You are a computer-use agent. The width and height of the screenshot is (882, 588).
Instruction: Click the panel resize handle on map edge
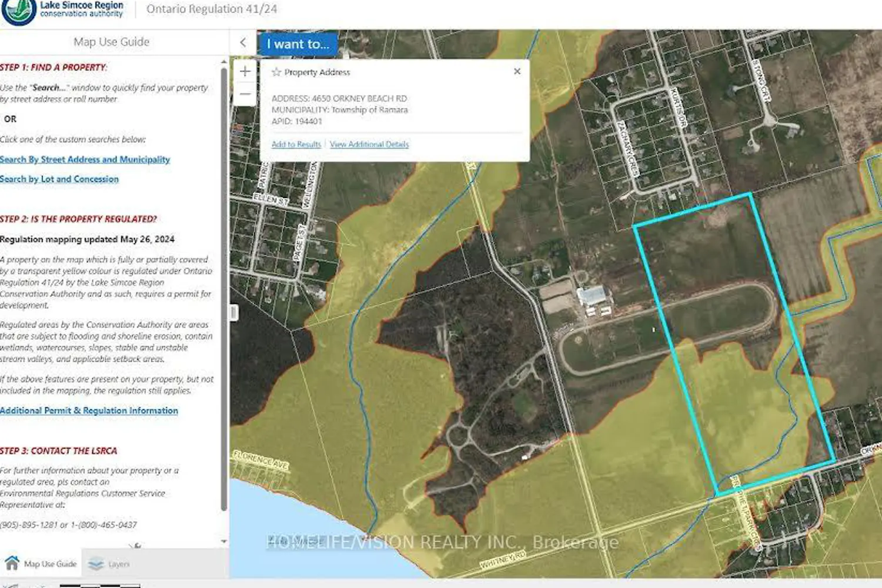point(233,312)
